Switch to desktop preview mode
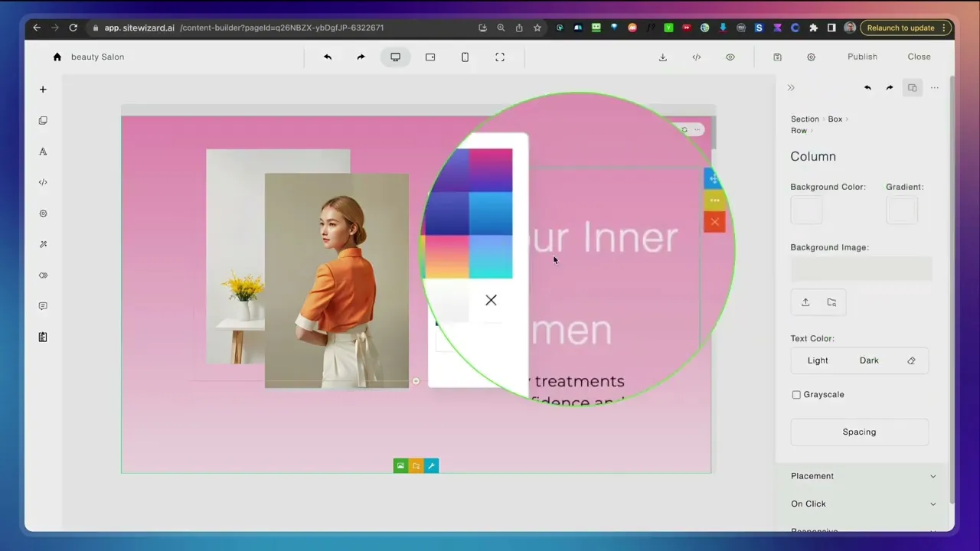The width and height of the screenshot is (980, 551). pos(396,57)
